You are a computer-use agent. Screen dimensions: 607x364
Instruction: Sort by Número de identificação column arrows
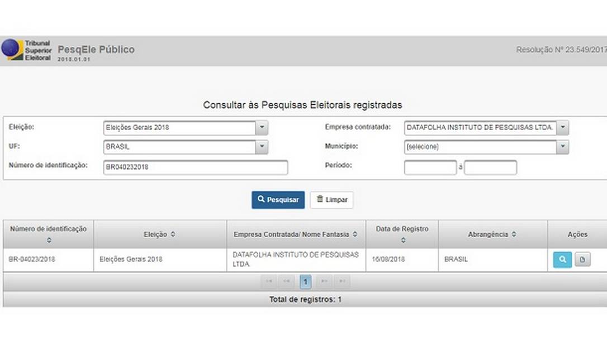pos(49,241)
